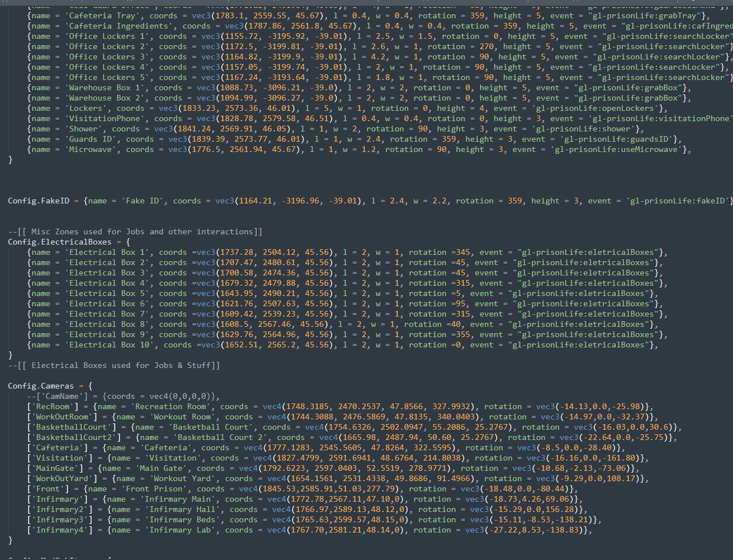Screen dimensions: 733x560
Task: Click the 'Warehouse Box 2' name string
Action: tap(105, 98)
